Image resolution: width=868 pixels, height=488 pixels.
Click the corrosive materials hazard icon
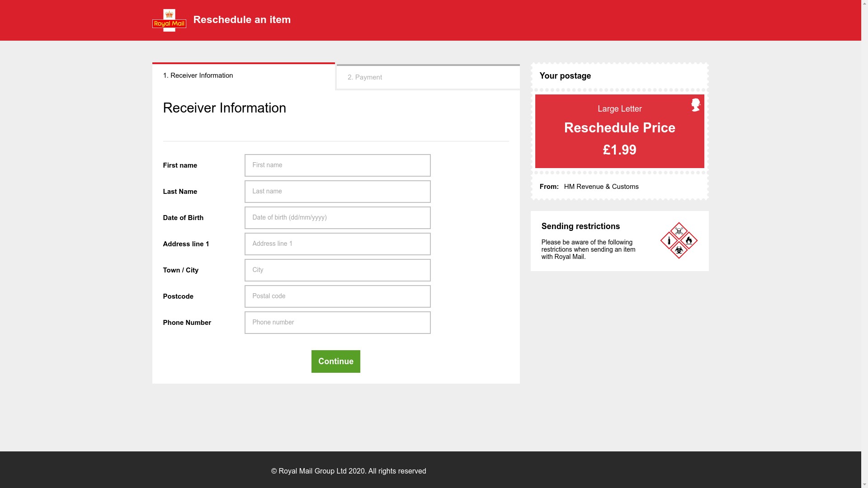pyautogui.click(x=670, y=239)
